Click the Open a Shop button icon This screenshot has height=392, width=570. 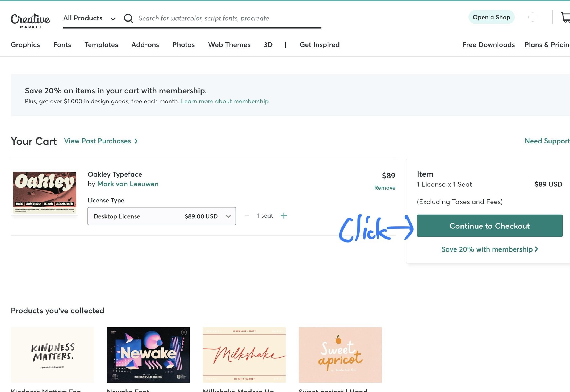pyautogui.click(x=491, y=17)
